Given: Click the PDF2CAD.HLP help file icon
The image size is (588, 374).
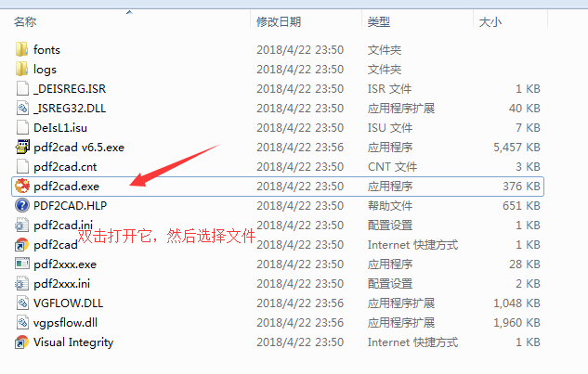Looking at the screenshot, I should point(22,205).
